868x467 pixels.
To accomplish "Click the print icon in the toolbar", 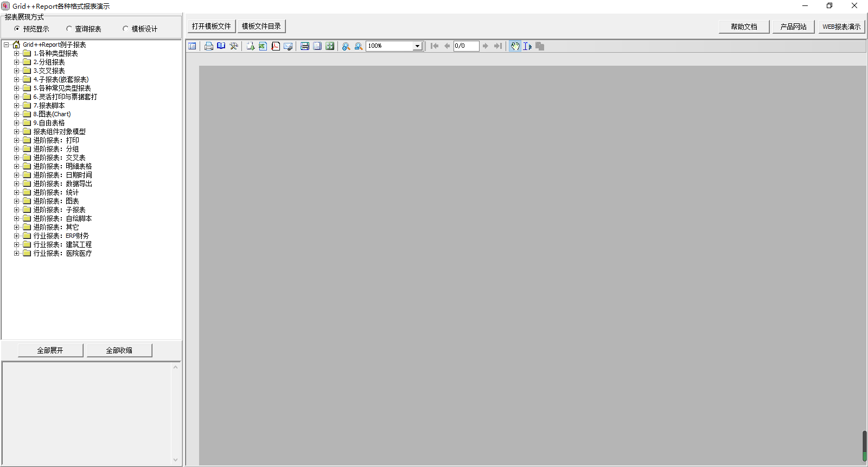I will (209, 46).
